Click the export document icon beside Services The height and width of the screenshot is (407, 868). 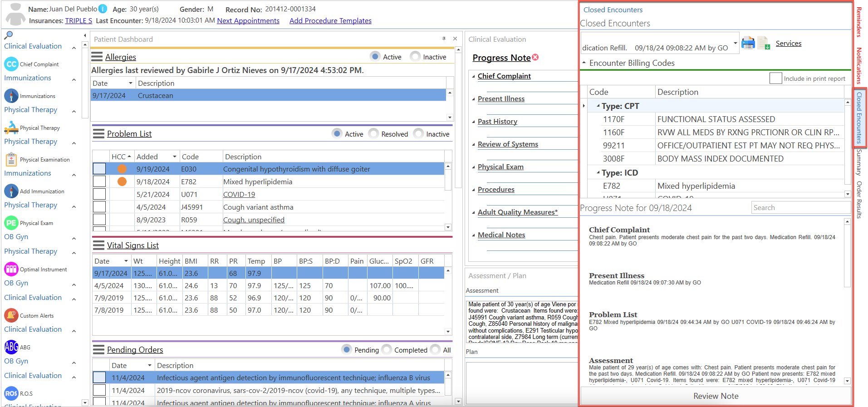point(764,43)
